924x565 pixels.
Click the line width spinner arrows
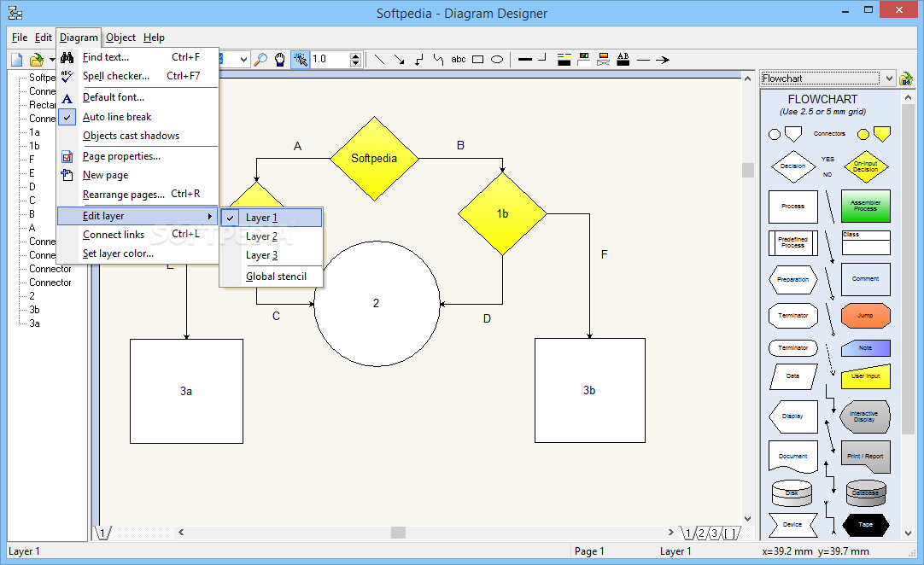(355, 59)
